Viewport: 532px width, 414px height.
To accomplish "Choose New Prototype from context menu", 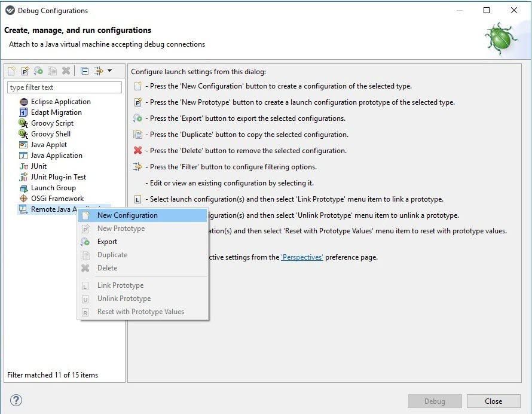I will [142, 229].
